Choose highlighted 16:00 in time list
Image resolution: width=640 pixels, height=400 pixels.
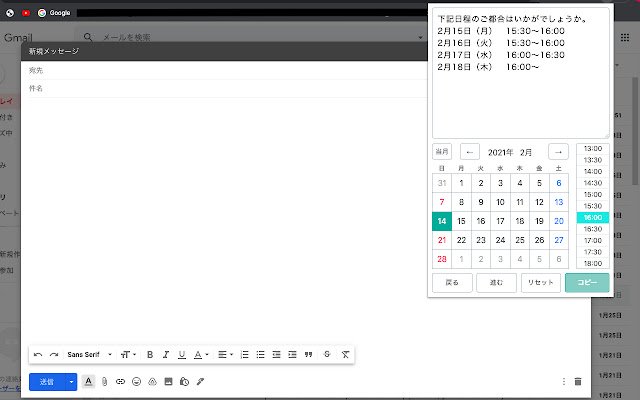593,218
